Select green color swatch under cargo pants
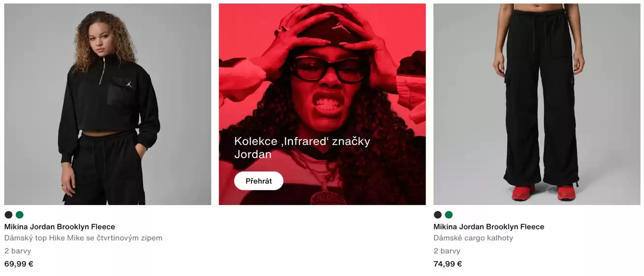The width and height of the screenshot is (644, 276). point(449,215)
